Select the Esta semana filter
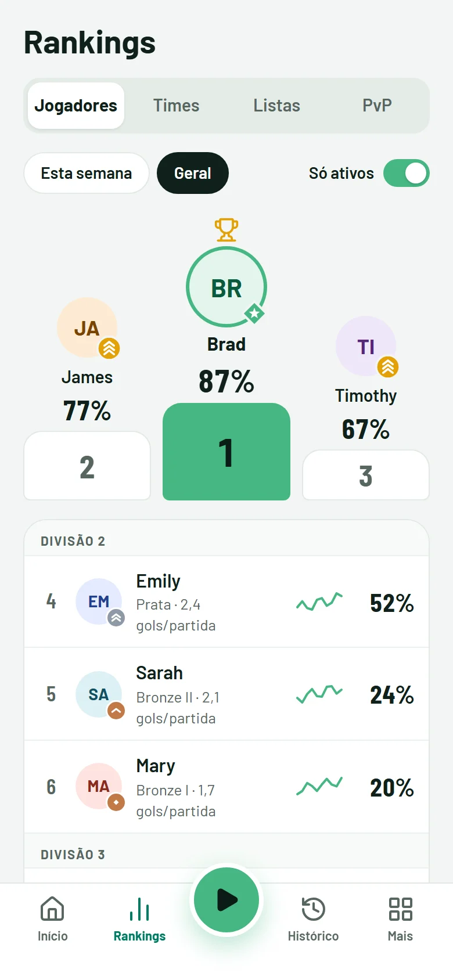The image size is (453, 980). click(87, 173)
